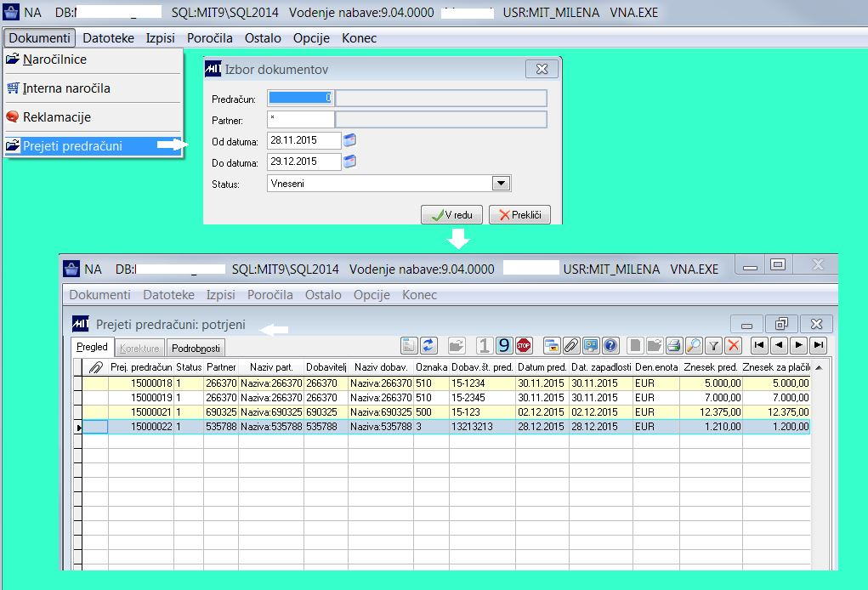868x590 pixels.
Task: Confirm dialog with V redu button
Action: tap(452, 215)
